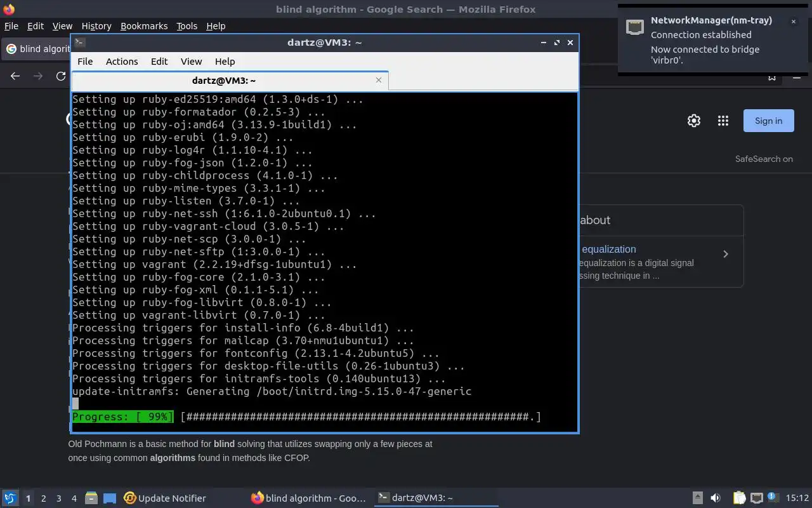Open Firefox Tools menu
812x508 pixels.
(187, 26)
